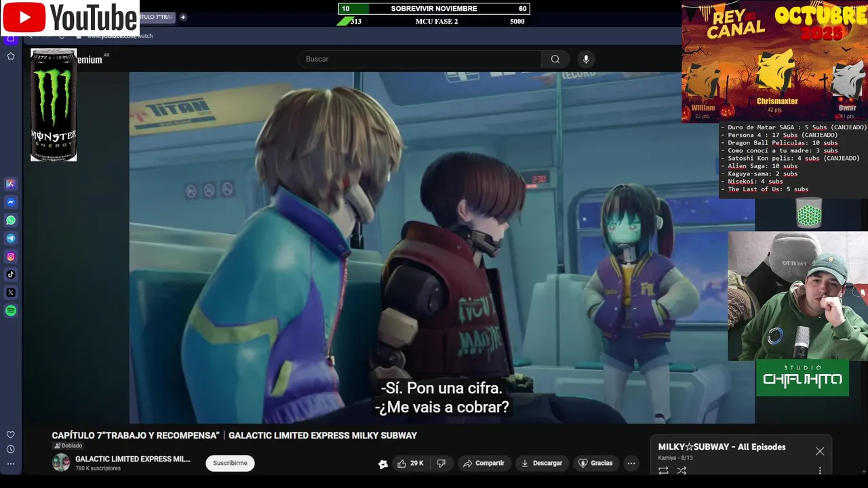Open MILKY☆SUBWAY - All Episodes playlist title
The width and height of the screenshot is (868, 488).
coord(722,447)
